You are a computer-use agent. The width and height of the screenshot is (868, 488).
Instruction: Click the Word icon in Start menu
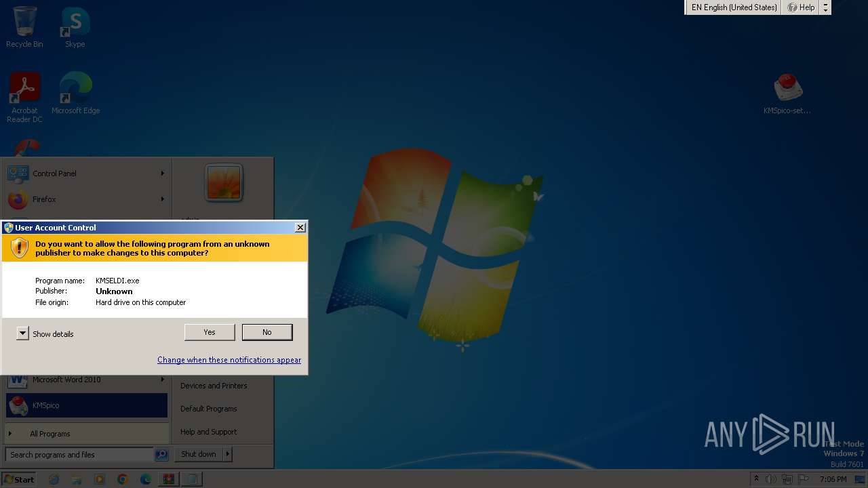click(18, 380)
